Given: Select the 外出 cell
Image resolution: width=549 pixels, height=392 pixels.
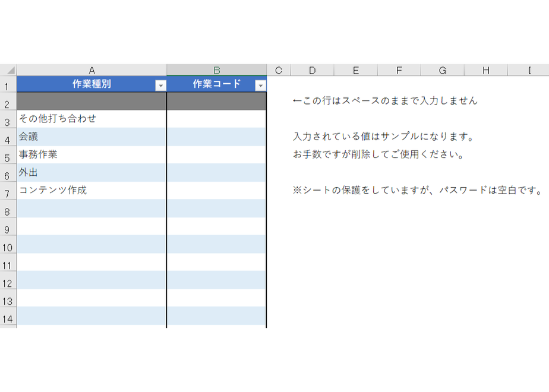Looking at the screenshot, I should 91,173.
